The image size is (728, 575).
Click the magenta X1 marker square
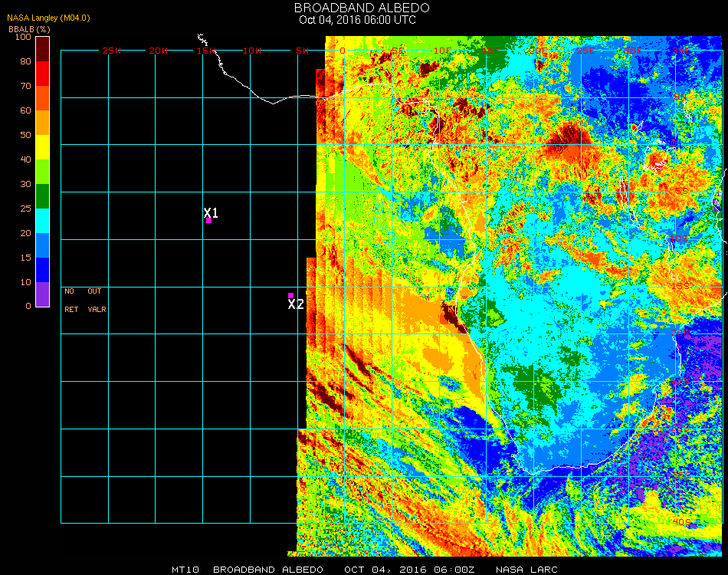tap(208, 221)
